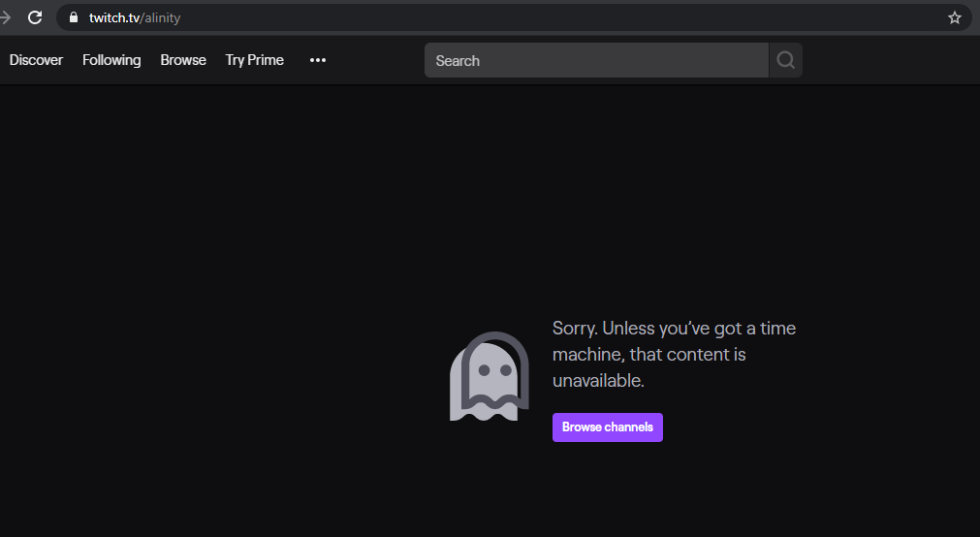Screen dimensions: 980x537
Task: Go to the Following section
Action: point(111,60)
